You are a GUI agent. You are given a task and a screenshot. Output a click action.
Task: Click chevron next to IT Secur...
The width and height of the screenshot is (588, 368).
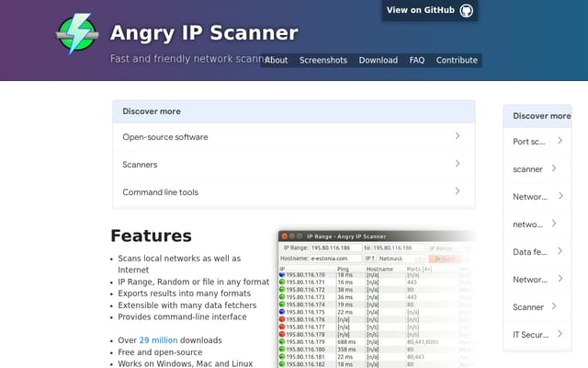tap(560, 333)
